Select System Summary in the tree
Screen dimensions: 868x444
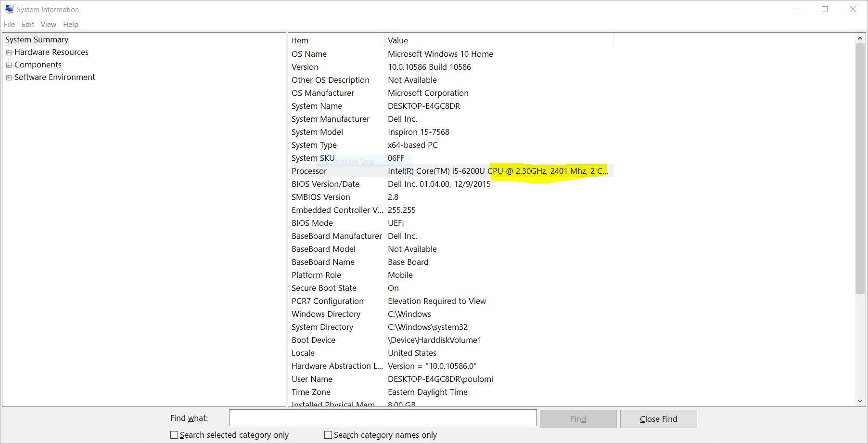tap(37, 39)
